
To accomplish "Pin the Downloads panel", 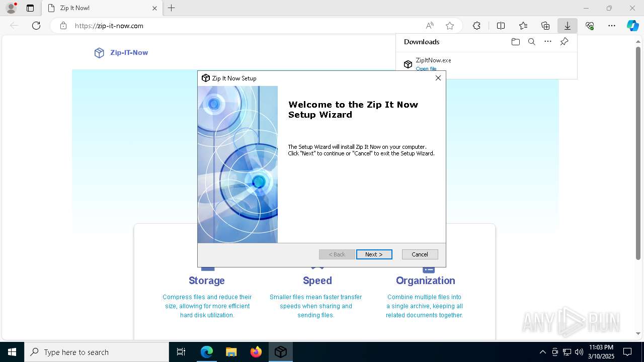I will point(564,42).
